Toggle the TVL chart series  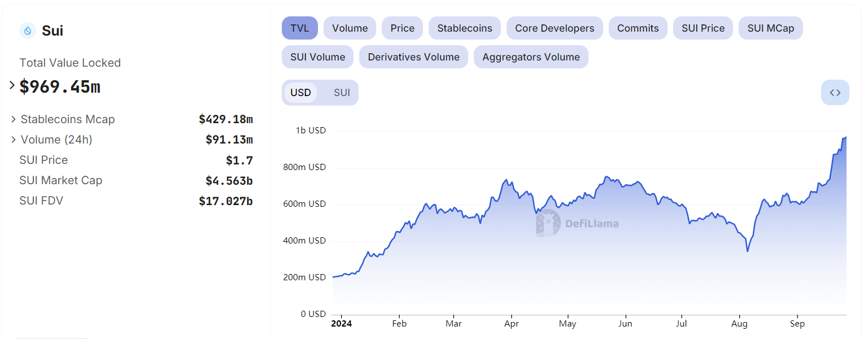(x=300, y=28)
